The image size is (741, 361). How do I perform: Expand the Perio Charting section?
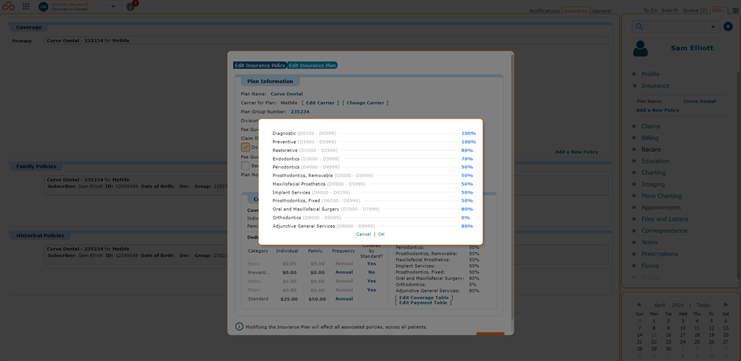tap(661, 196)
